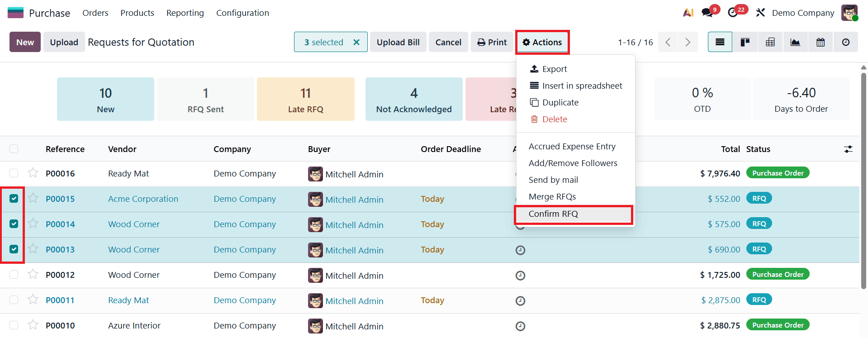This screenshot has height=338, width=868.
Task: Check the P00012 row checkbox
Action: (14, 275)
